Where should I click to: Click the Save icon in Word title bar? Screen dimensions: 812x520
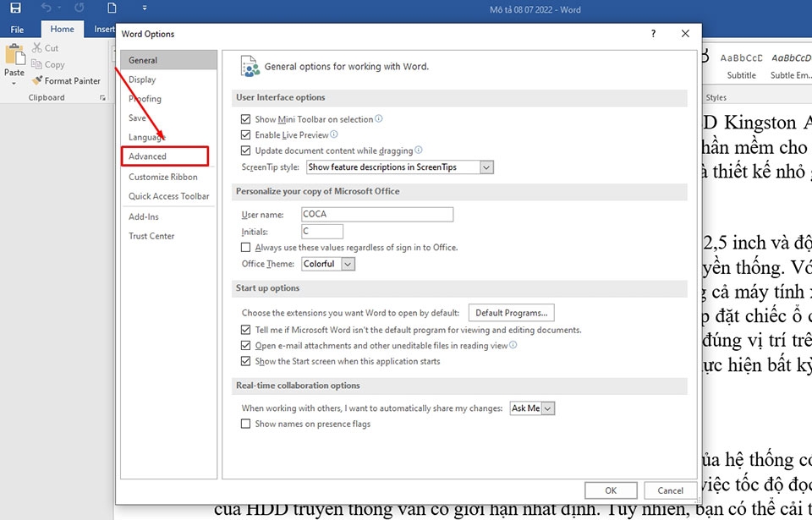(x=15, y=8)
